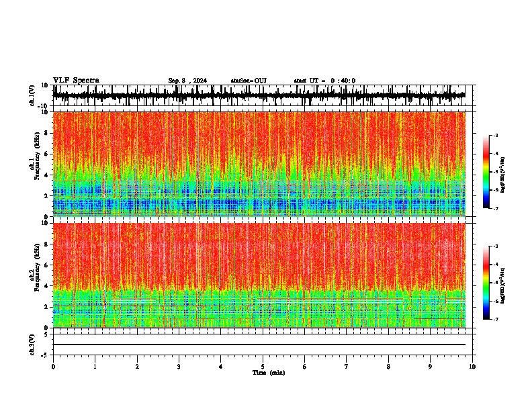Click the ch.2 spectrogram color scale bar
Screen dimensions: 532x411
[x=486, y=283]
